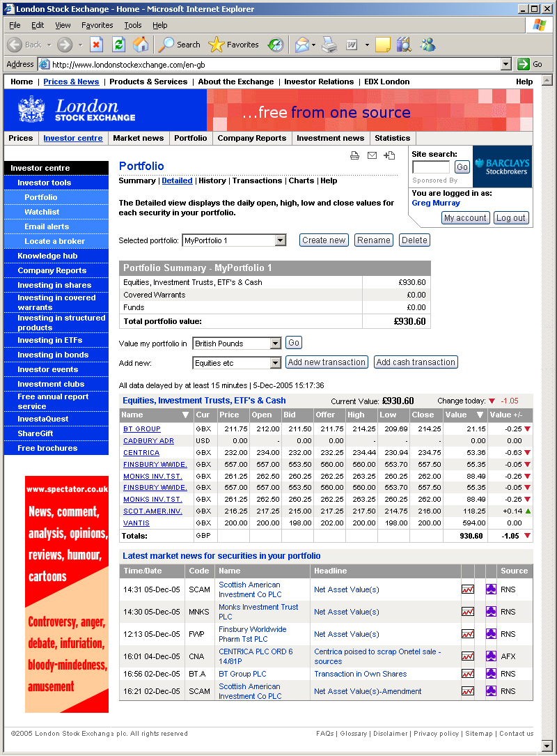
Task: Click the History clock toolbar icon
Action: click(276, 45)
